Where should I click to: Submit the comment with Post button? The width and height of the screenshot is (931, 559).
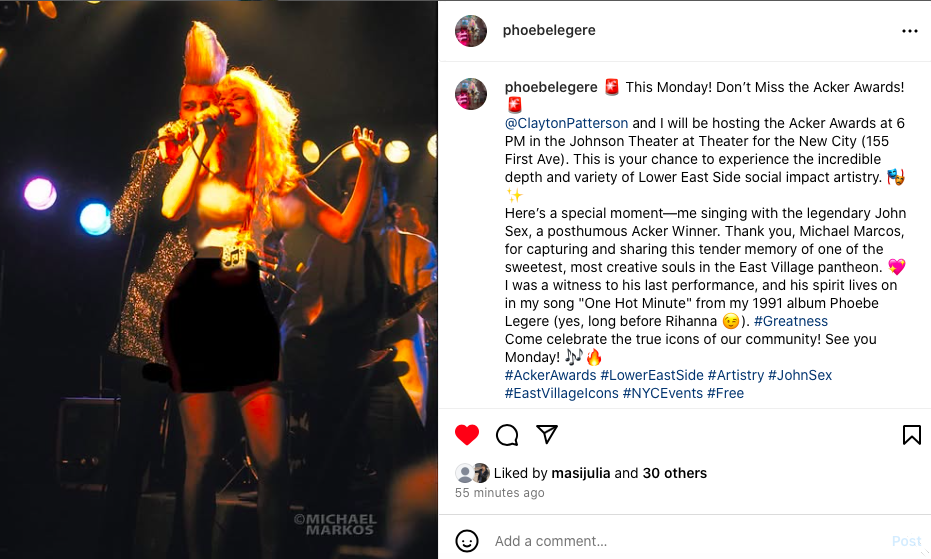pyautogui.click(x=907, y=541)
